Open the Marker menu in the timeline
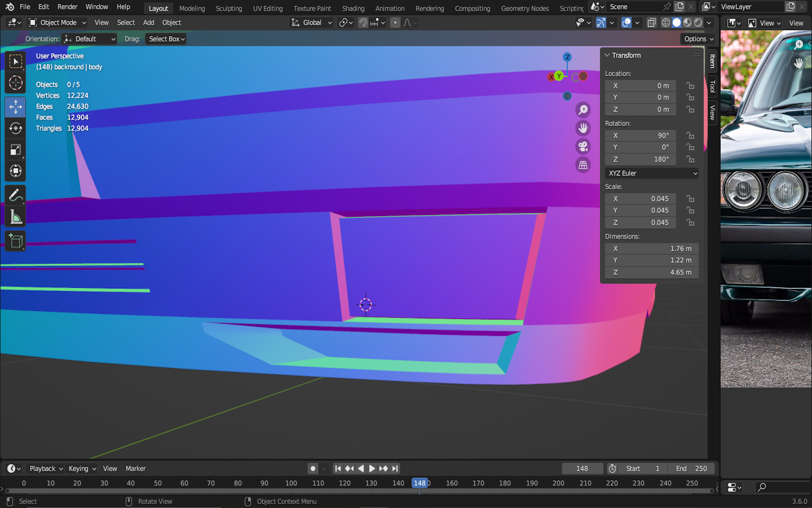Viewport: 812px width, 508px height. (136, 468)
